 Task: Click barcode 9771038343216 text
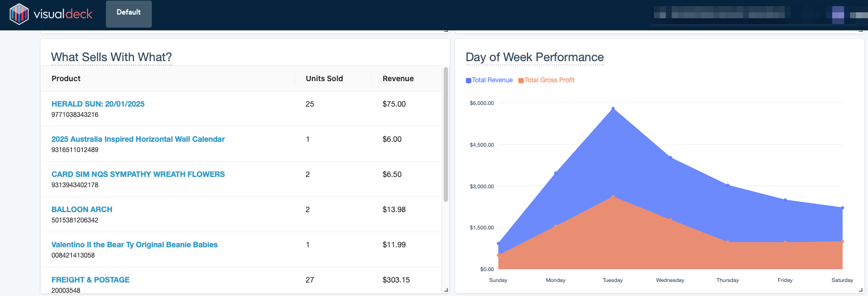[75, 115]
